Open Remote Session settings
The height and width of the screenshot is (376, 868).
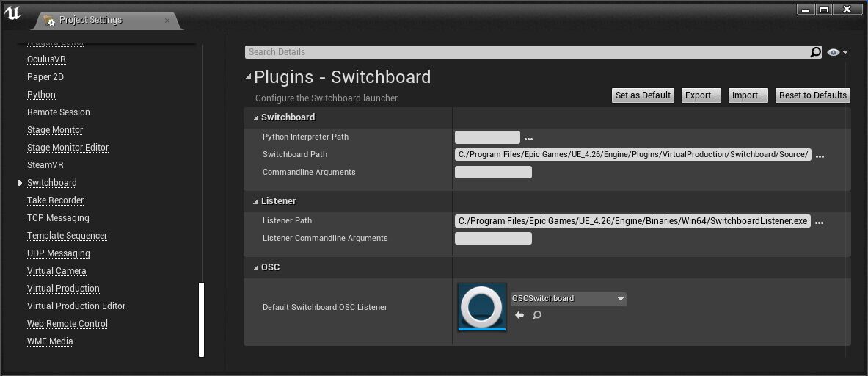59,112
